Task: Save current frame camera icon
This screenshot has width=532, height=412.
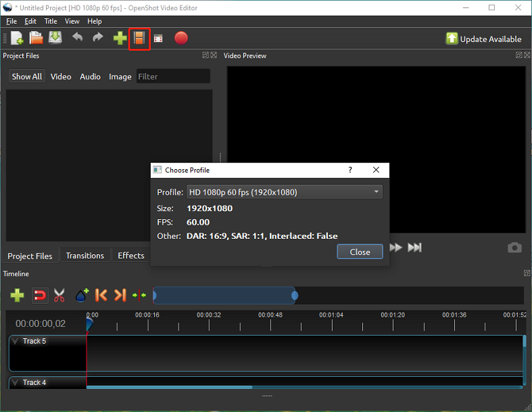Action: click(514, 248)
